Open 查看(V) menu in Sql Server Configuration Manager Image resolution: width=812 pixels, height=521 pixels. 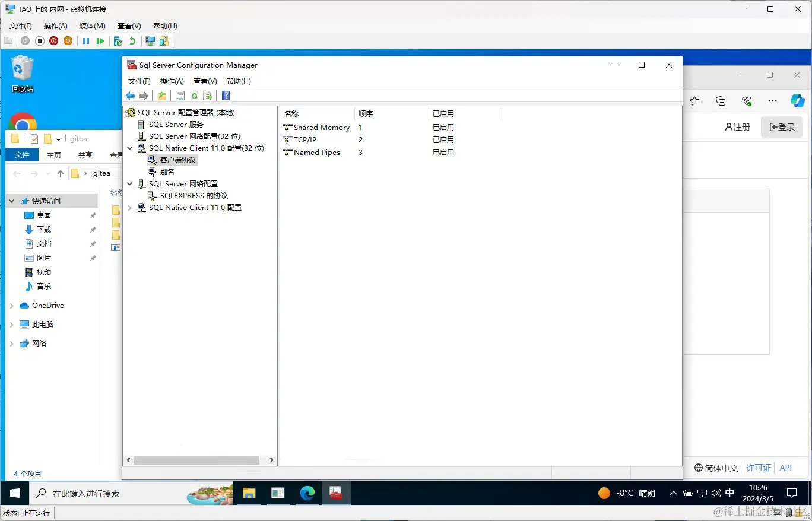click(205, 81)
